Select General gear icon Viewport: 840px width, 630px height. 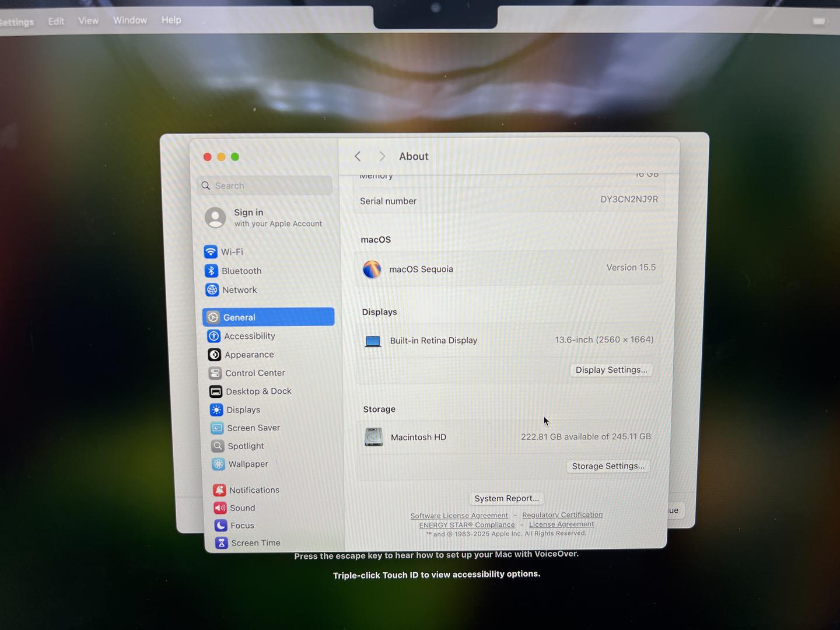(213, 317)
